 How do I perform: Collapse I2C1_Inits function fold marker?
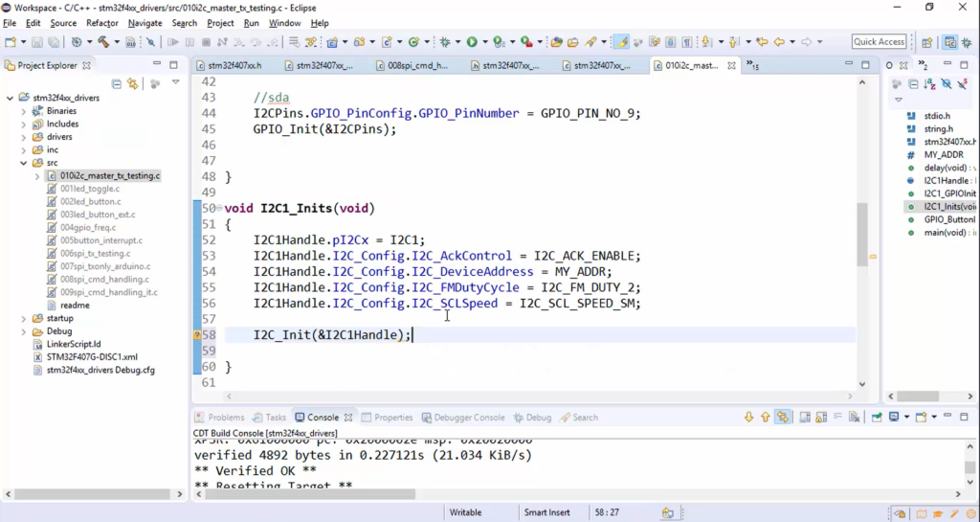click(x=219, y=208)
